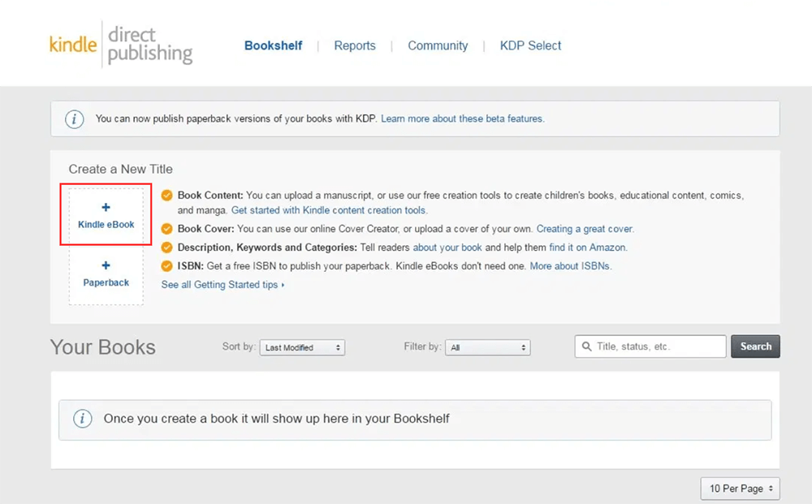Follow the 'Creating a great cover' link
Image resolution: width=812 pixels, height=504 pixels.
pos(585,229)
